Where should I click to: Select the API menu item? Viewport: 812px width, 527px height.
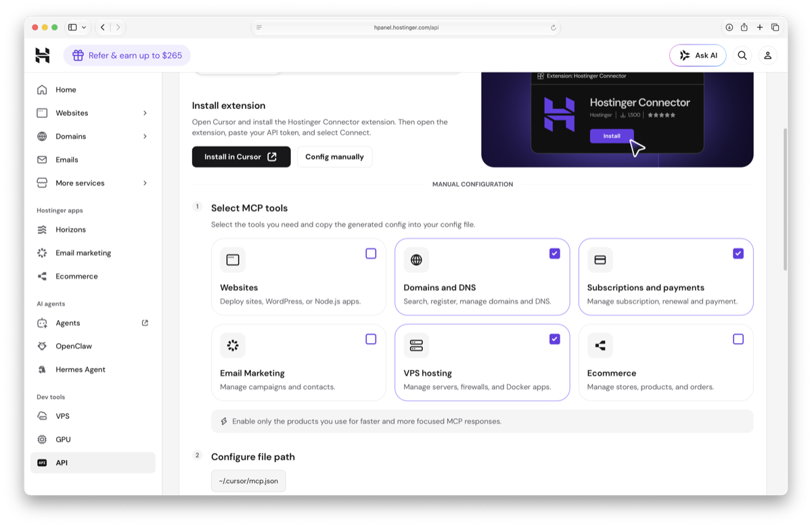(93, 463)
